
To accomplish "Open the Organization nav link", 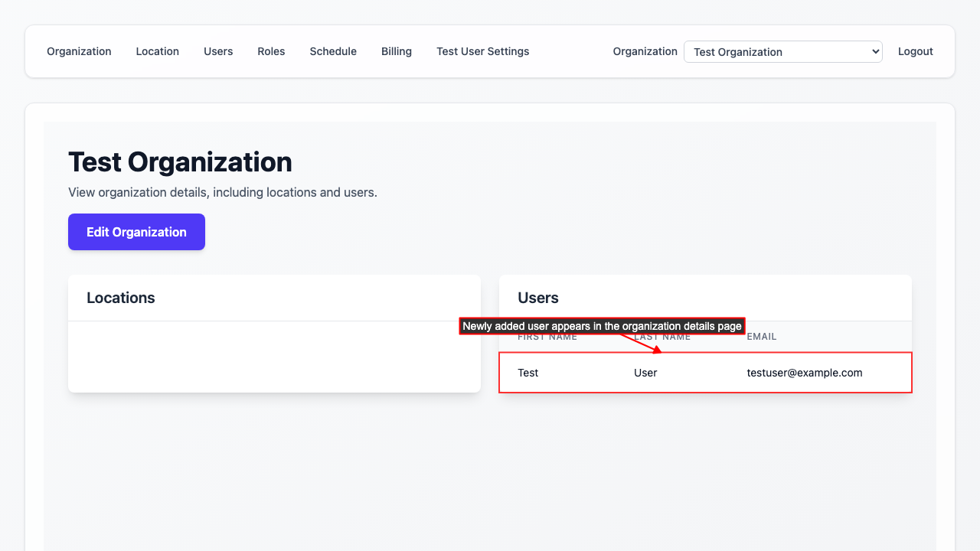I will click(x=79, y=51).
